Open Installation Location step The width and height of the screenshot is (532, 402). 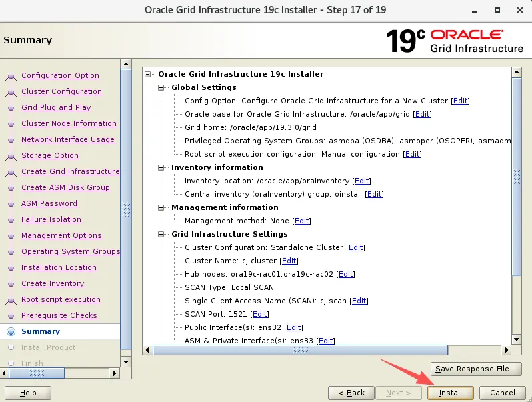(x=59, y=267)
